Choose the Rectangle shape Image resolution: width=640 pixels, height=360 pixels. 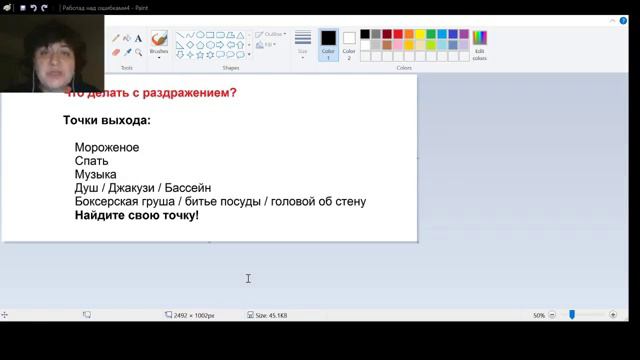pos(210,35)
